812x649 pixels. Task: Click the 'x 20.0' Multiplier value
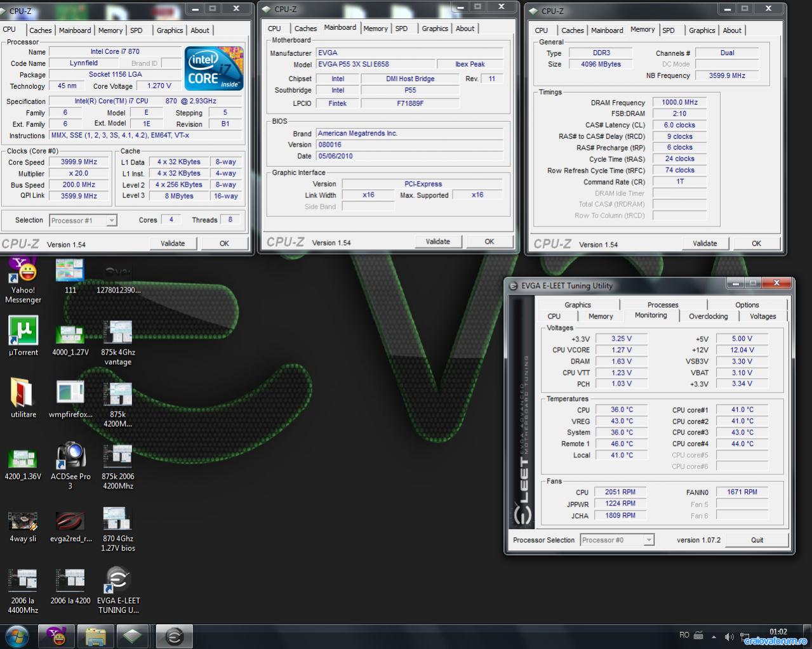[x=79, y=174]
